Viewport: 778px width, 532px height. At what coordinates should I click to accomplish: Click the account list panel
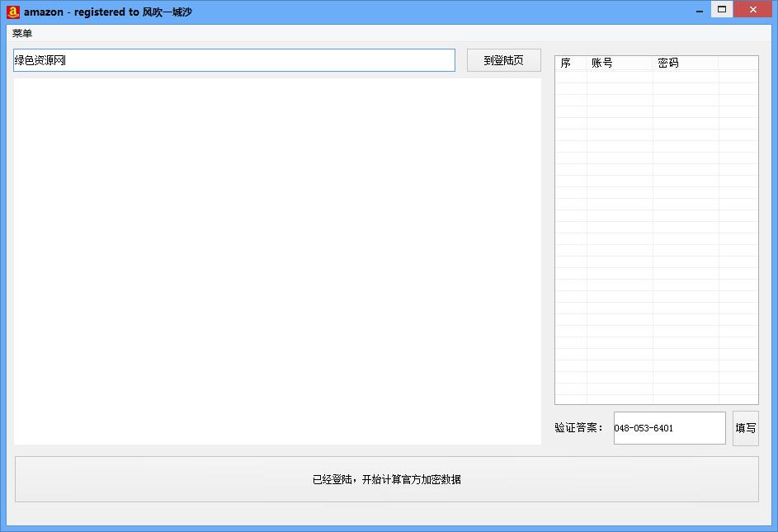656,231
